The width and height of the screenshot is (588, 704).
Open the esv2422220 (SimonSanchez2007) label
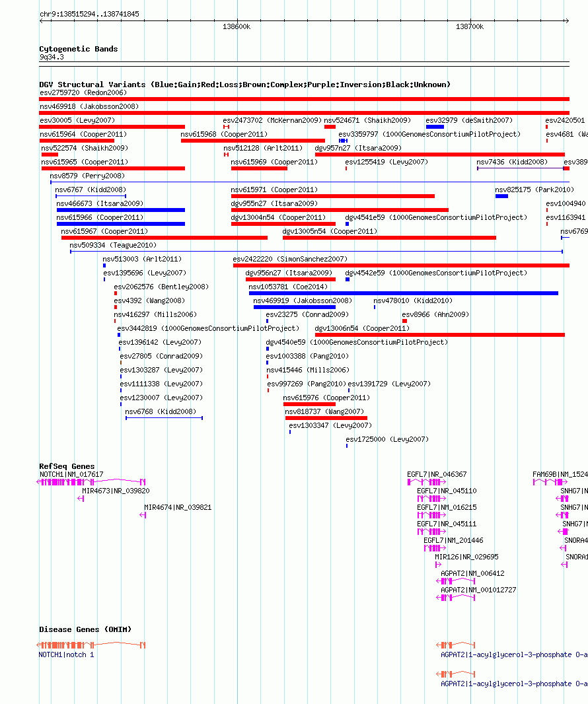pyautogui.click(x=290, y=260)
